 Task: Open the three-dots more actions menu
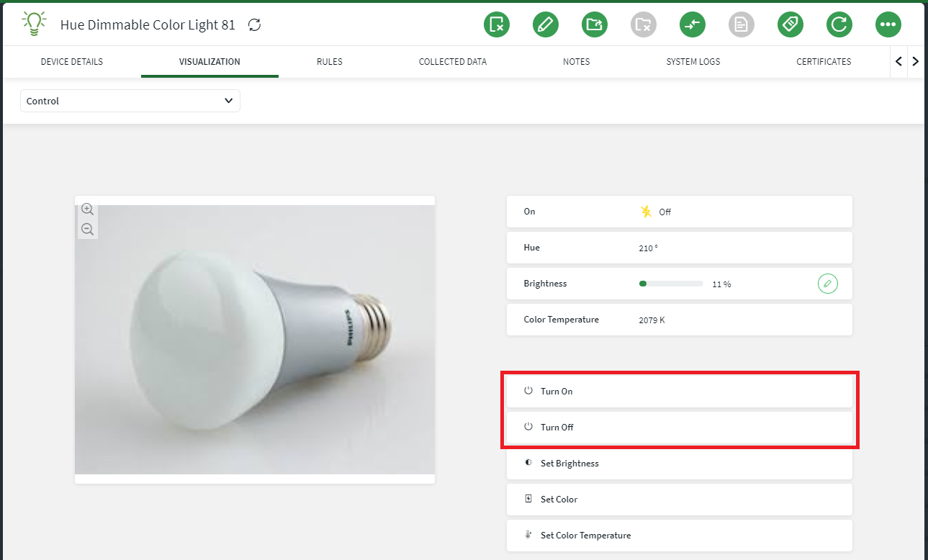click(x=888, y=24)
